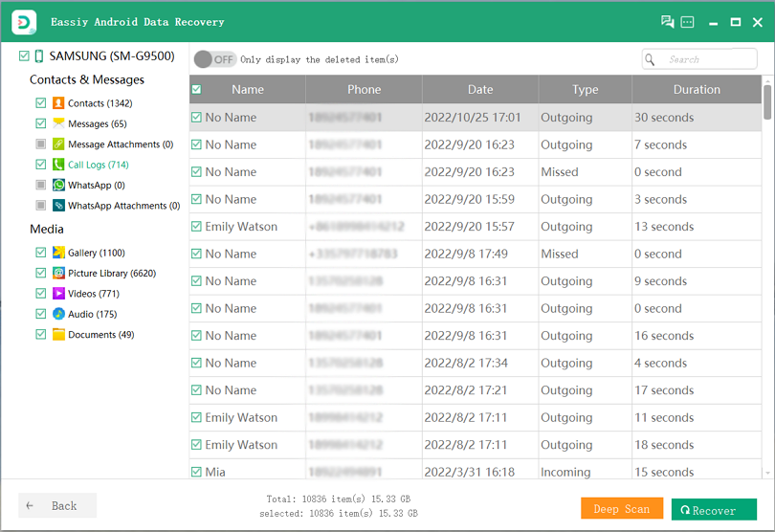
Task: Toggle the WhatsApp Attachments (0) checkbox
Action: coord(40,205)
